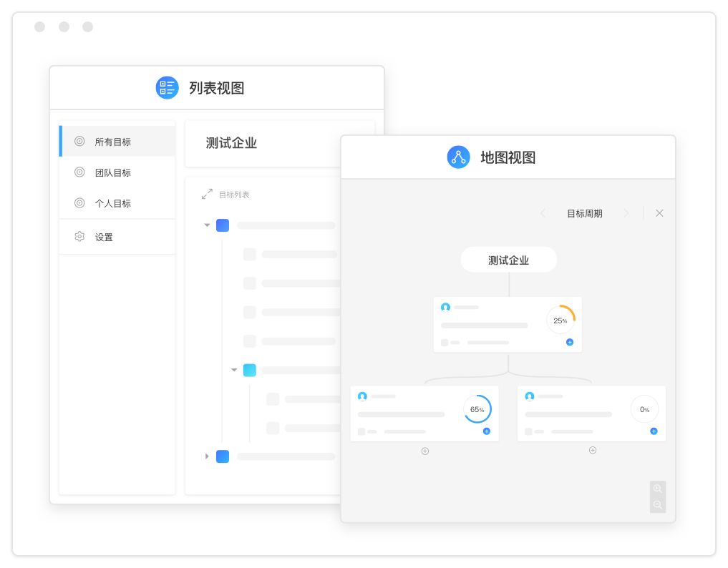Click the 0% progress ring
Image resolution: width=728 pixels, height=568 pixels.
tap(644, 408)
